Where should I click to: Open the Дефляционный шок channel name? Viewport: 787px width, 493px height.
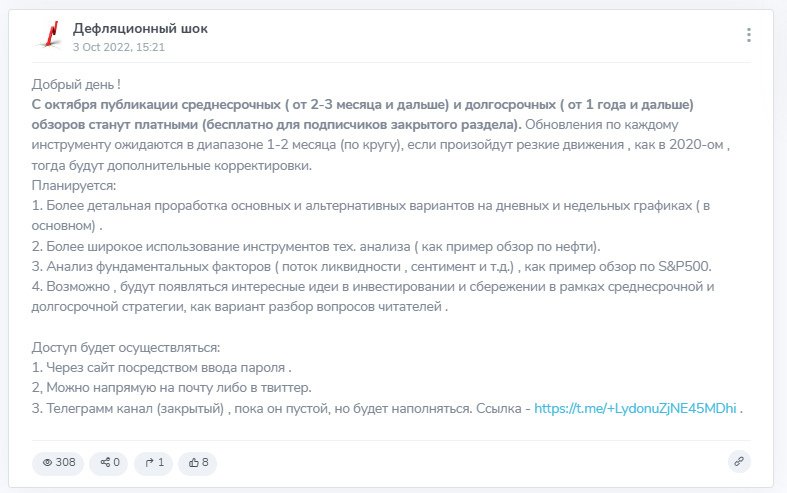[140, 28]
